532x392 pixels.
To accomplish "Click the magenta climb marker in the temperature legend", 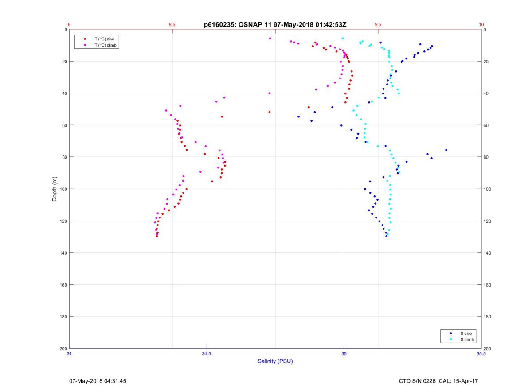I will point(86,45).
